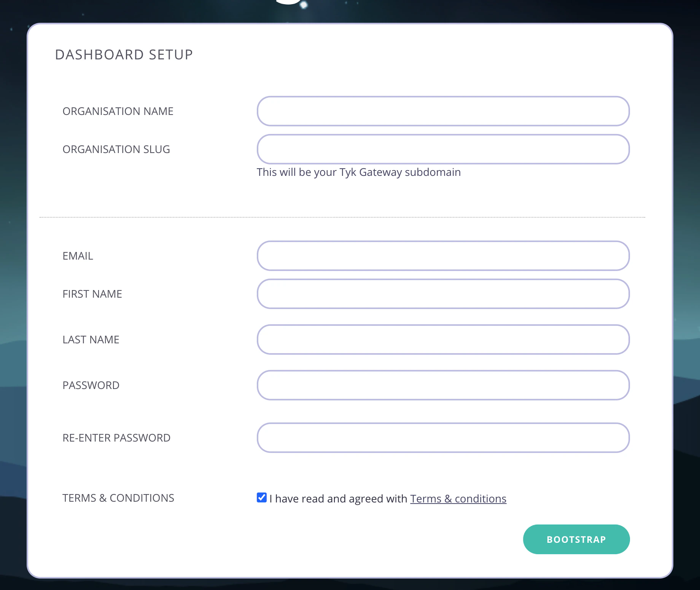Uncheck the Terms & Conditions agreement checkbox
This screenshot has height=590, width=700.
261,497
